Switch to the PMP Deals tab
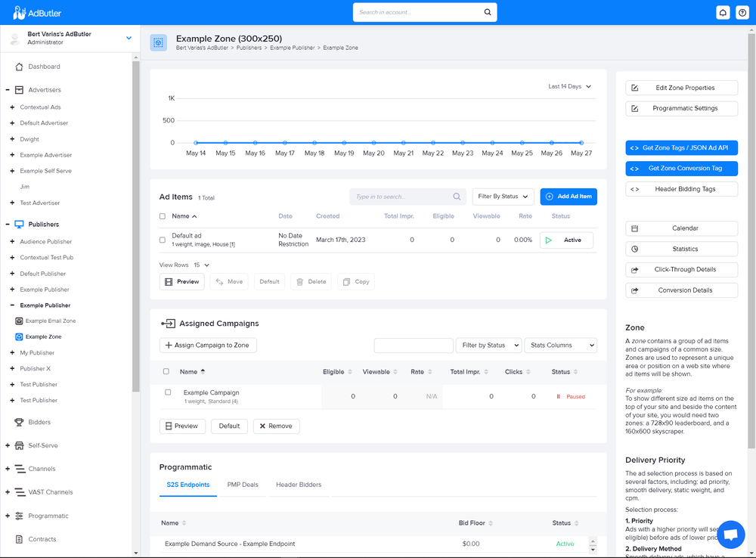The width and height of the screenshot is (756, 558). [243, 485]
